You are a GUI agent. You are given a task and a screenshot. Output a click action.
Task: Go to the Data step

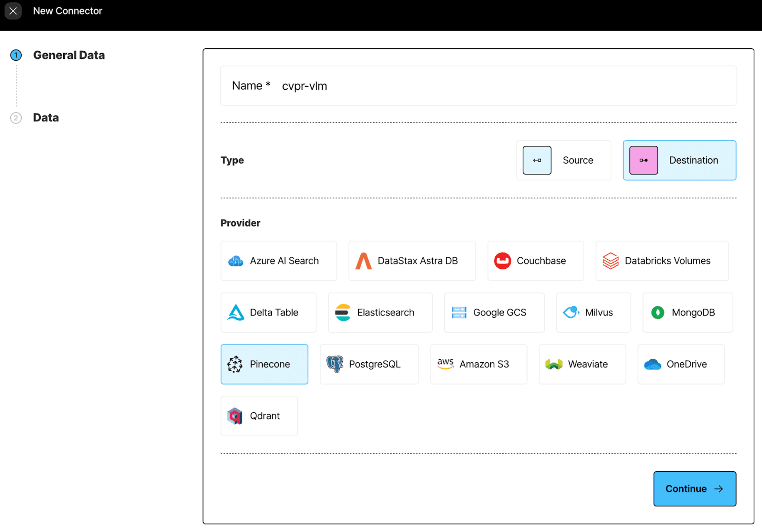pos(46,118)
